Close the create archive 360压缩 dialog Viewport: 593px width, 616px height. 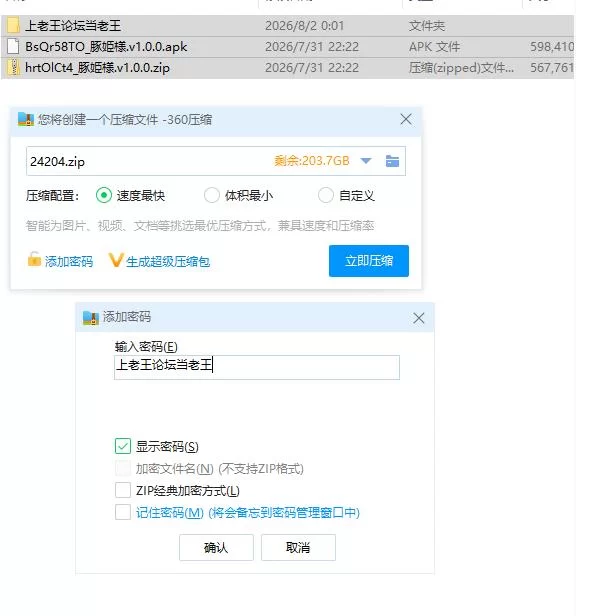(x=406, y=119)
